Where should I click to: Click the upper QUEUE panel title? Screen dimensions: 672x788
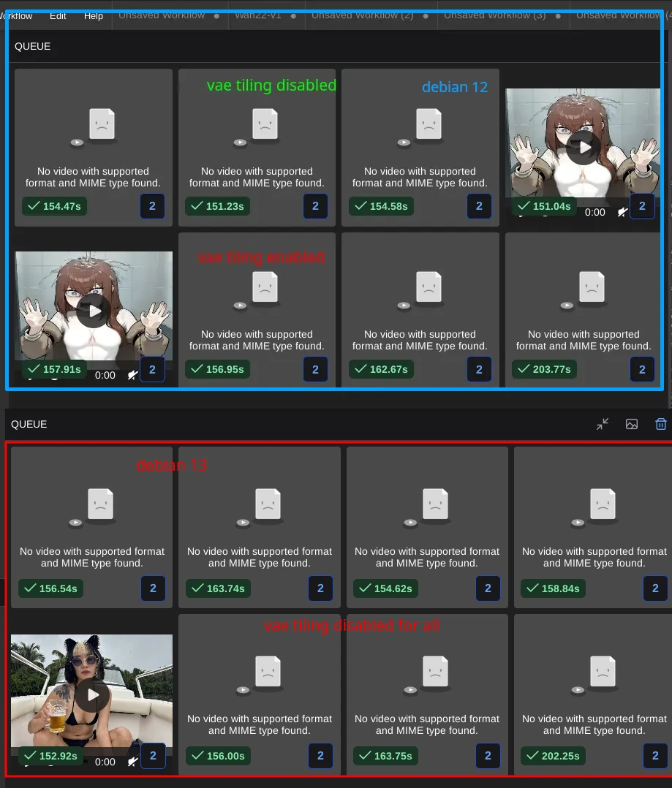point(33,46)
